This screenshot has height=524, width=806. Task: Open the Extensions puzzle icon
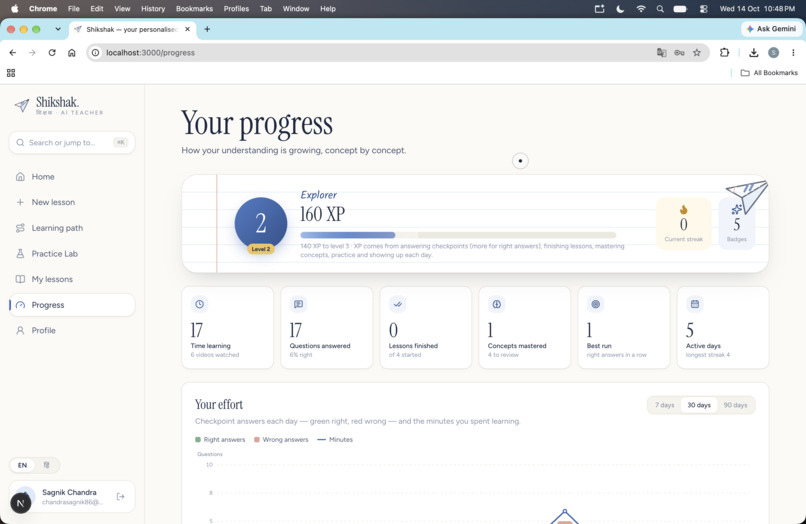tap(724, 52)
